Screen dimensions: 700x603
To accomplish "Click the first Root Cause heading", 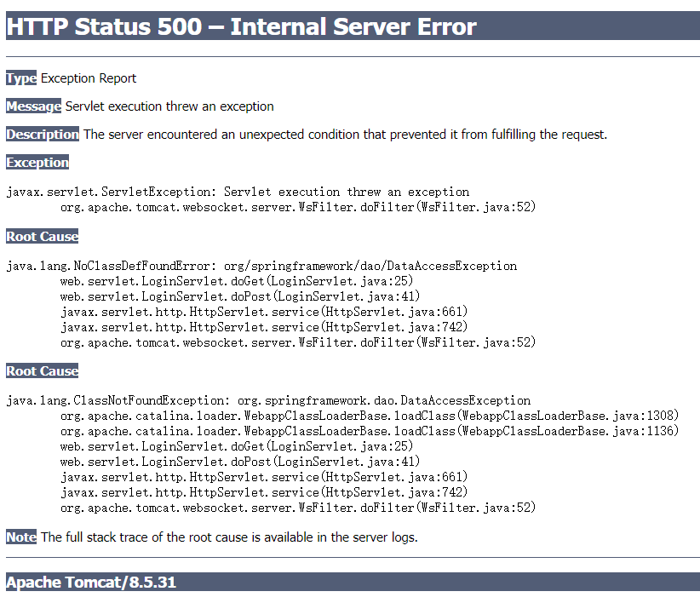I will pyautogui.click(x=42, y=236).
